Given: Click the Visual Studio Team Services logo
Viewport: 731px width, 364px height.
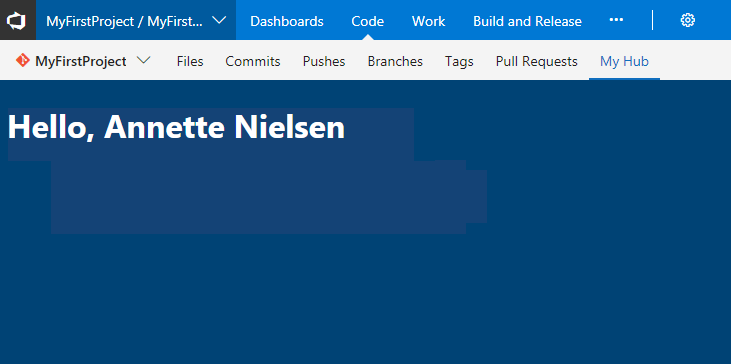Looking at the screenshot, I should point(17,21).
